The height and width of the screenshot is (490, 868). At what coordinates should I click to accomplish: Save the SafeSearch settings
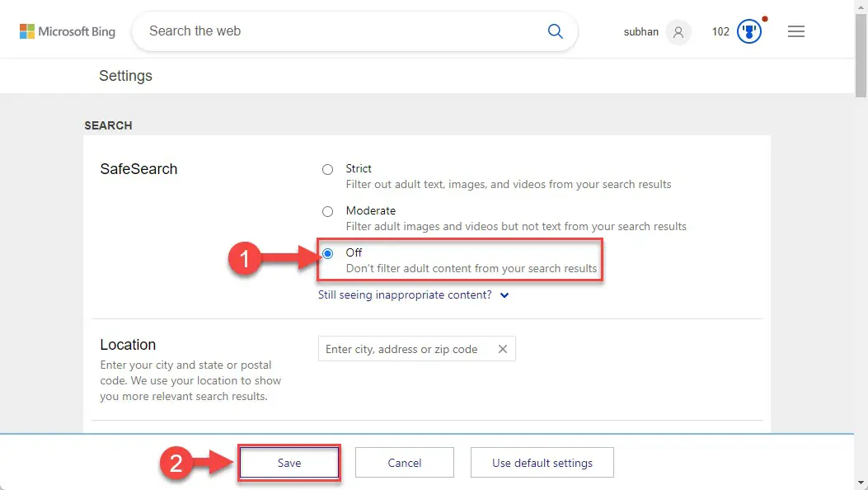289,462
